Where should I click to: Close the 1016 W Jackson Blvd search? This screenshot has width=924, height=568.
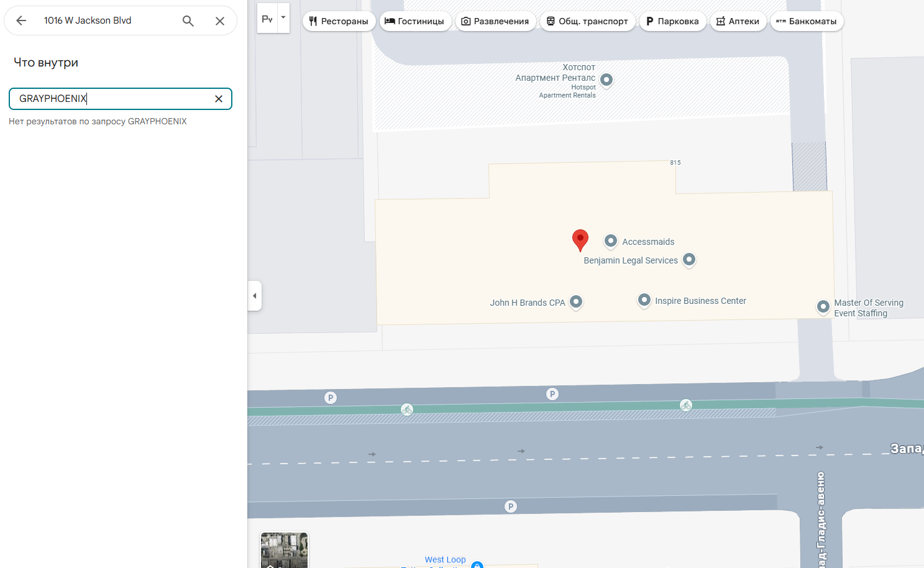[219, 21]
